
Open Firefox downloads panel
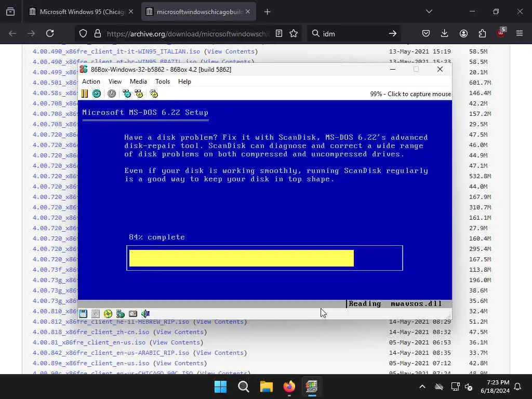click(x=445, y=33)
